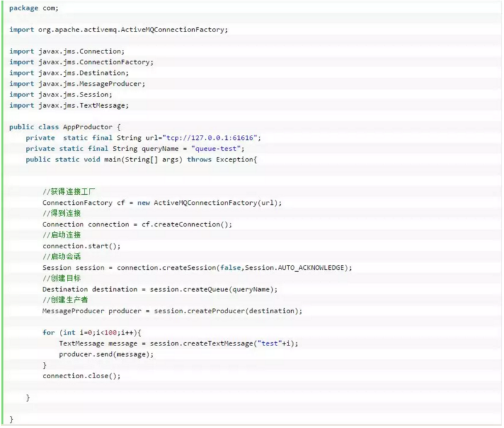Image resolution: width=504 pixels, height=428 pixels.
Task: Click the 'package com;' line
Action: [x=34, y=8]
